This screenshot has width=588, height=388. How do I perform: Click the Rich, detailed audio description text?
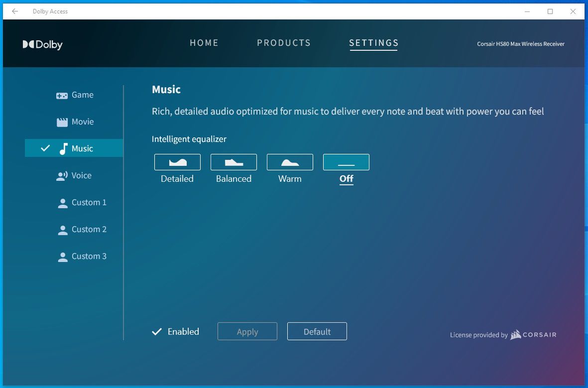(x=348, y=112)
